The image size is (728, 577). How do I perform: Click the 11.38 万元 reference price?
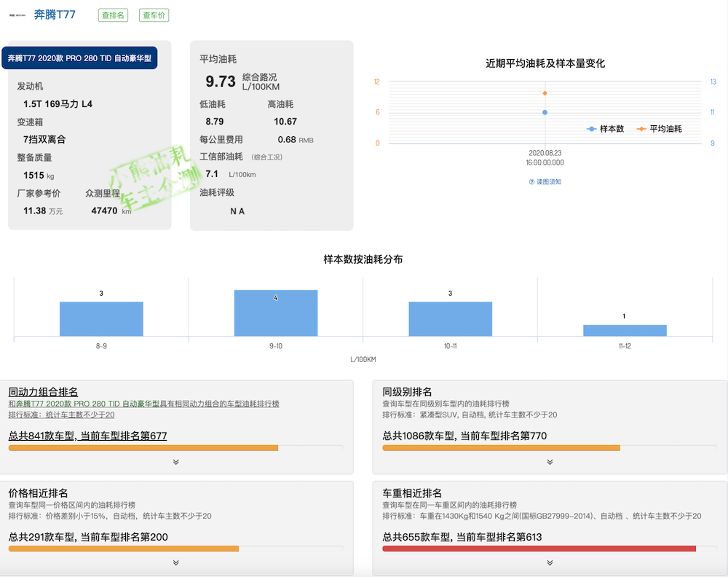point(43,211)
